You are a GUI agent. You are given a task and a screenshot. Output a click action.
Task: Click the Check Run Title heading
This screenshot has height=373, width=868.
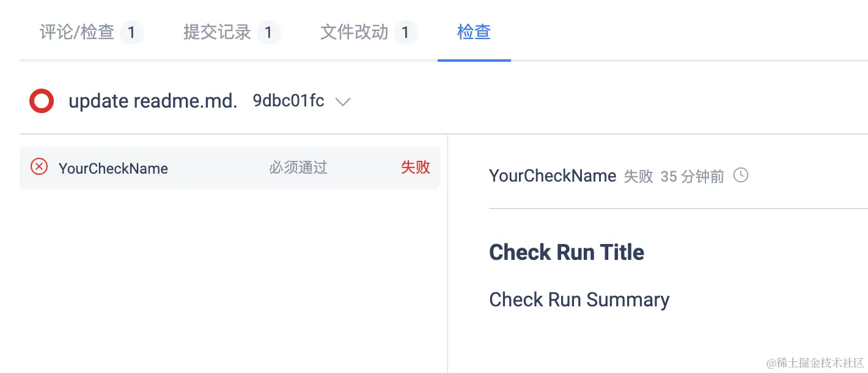click(566, 252)
